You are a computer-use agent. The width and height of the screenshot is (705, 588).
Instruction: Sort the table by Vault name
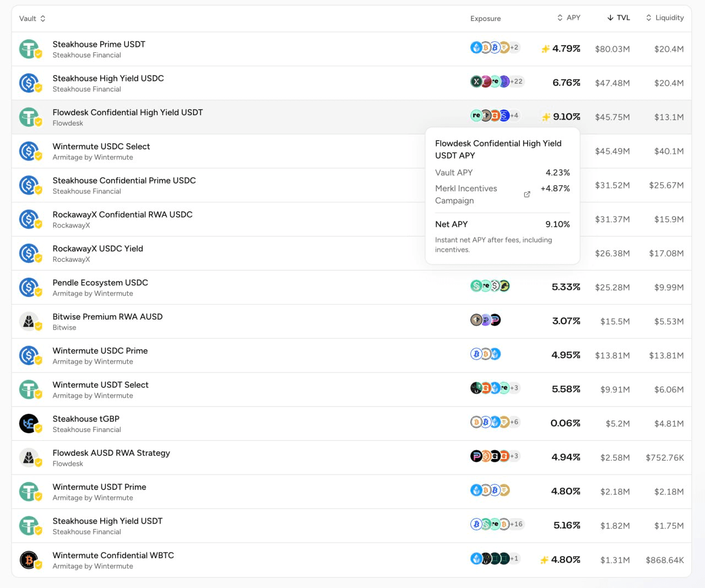[x=32, y=19]
